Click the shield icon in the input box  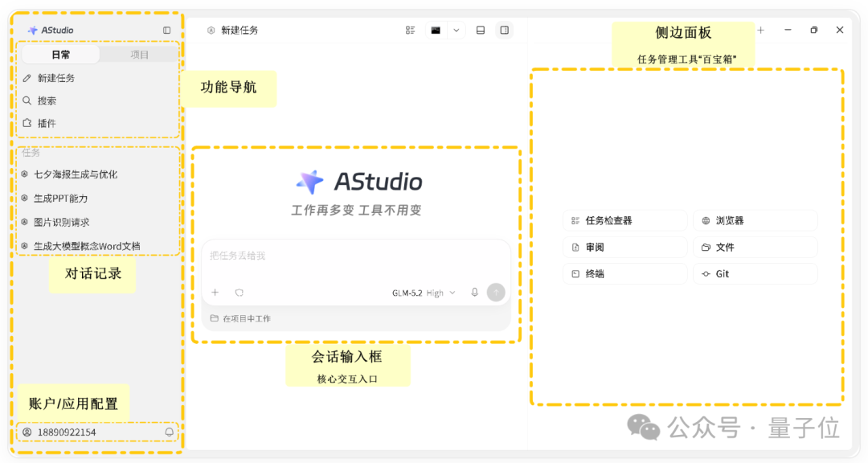click(x=240, y=293)
